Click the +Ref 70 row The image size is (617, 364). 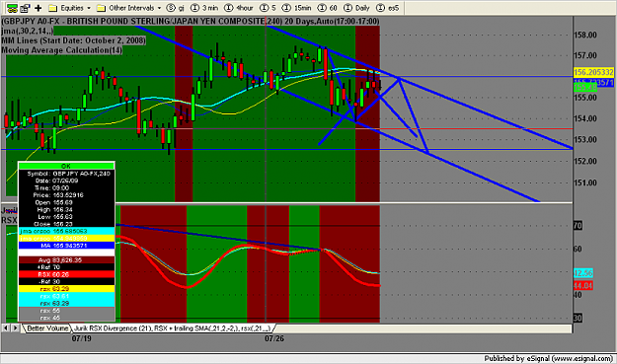click(66, 267)
